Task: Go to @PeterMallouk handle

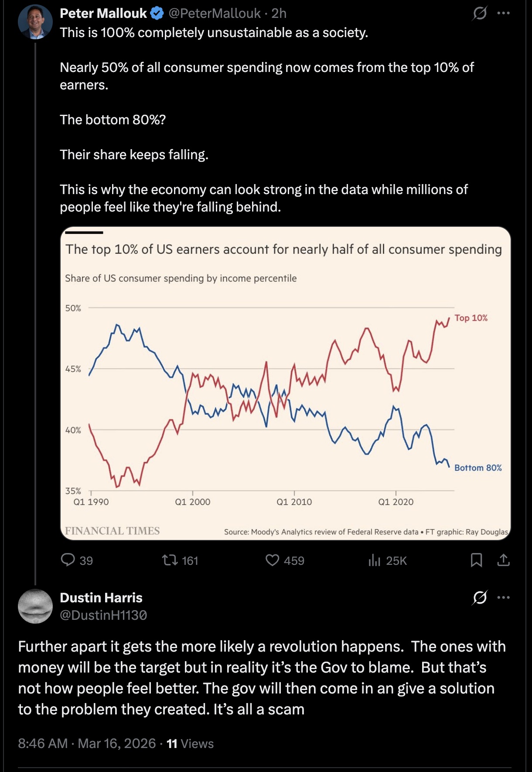Action: [x=214, y=14]
